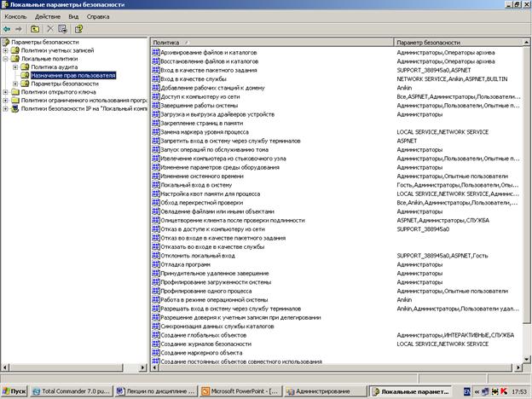
Task: Select policy Закрепление страниц в памяти
Action: tap(202, 123)
